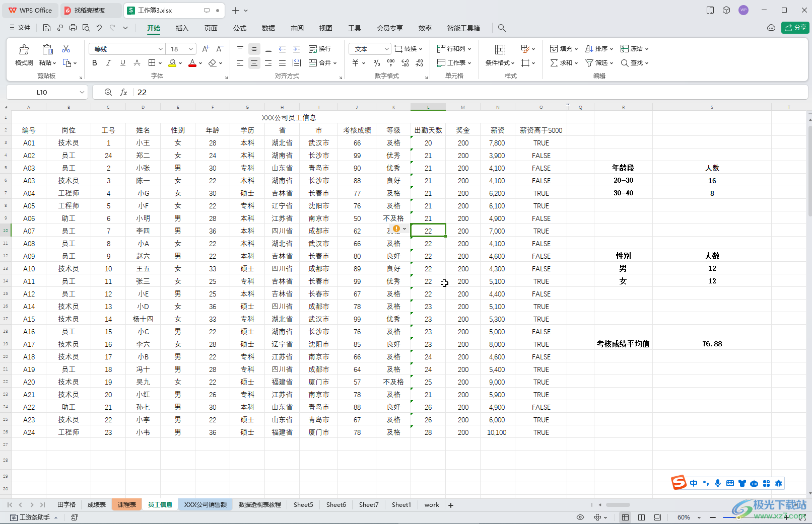This screenshot has height=524, width=812.
Task: Open the merge cells (合并) dropdown
Action: [322, 63]
